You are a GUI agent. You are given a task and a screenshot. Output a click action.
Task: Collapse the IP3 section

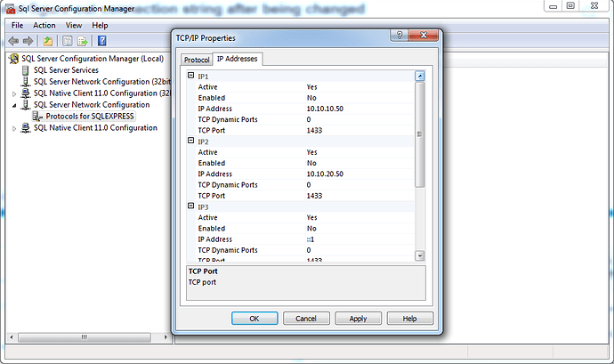point(191,206)
